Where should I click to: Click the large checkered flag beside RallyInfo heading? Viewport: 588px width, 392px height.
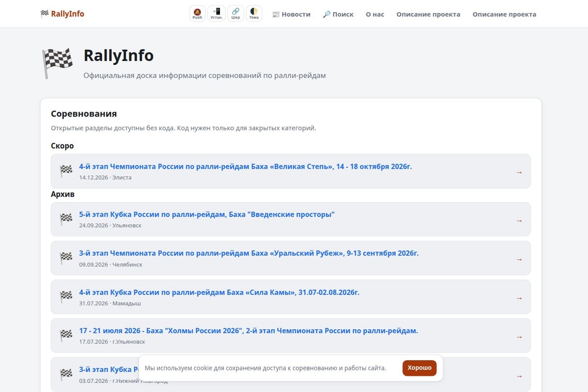tap(57, 63)
